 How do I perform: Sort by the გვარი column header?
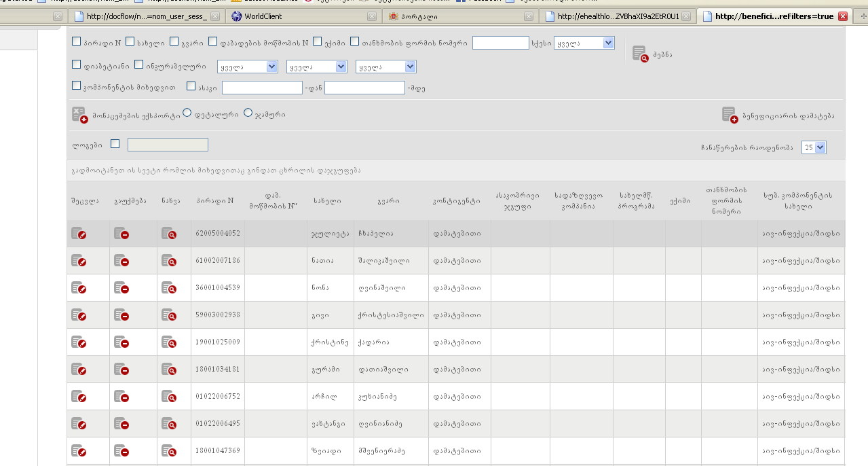coord(389,201)
